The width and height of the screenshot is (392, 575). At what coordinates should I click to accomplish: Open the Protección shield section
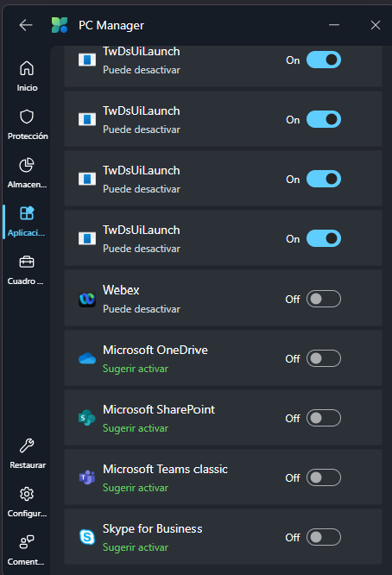(27, 124)
